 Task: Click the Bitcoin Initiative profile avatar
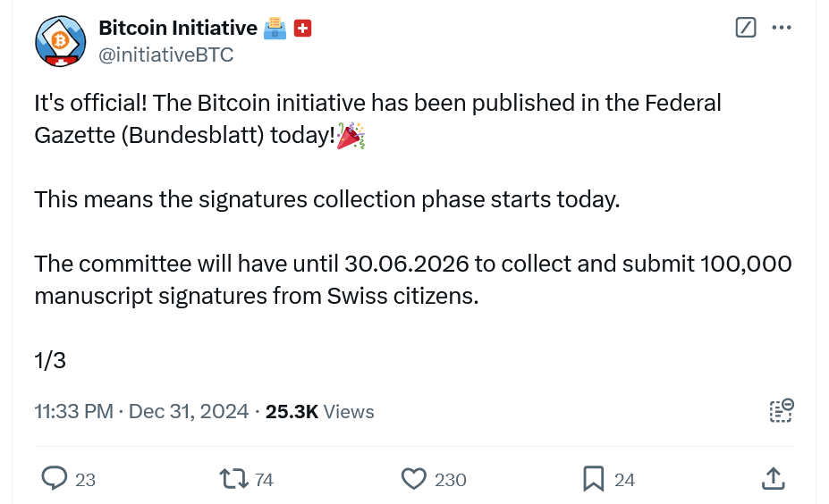(x=60, y=41)
